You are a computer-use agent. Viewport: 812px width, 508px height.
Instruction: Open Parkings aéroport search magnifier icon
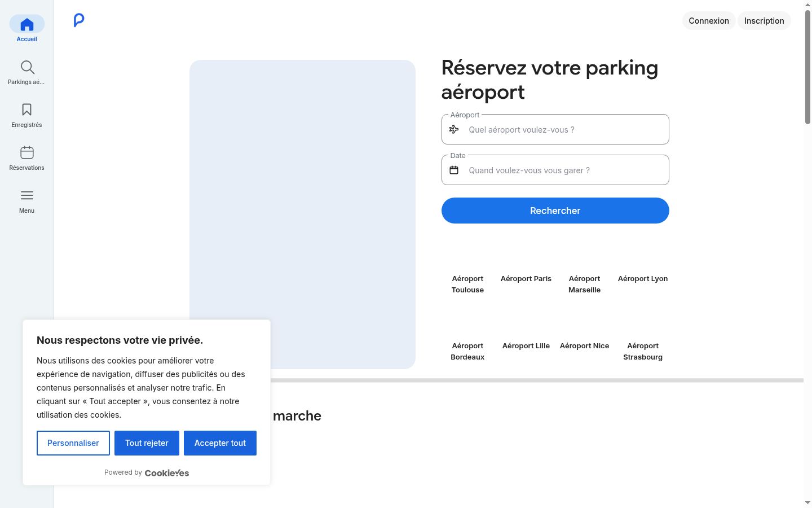[x=27, y=67]
